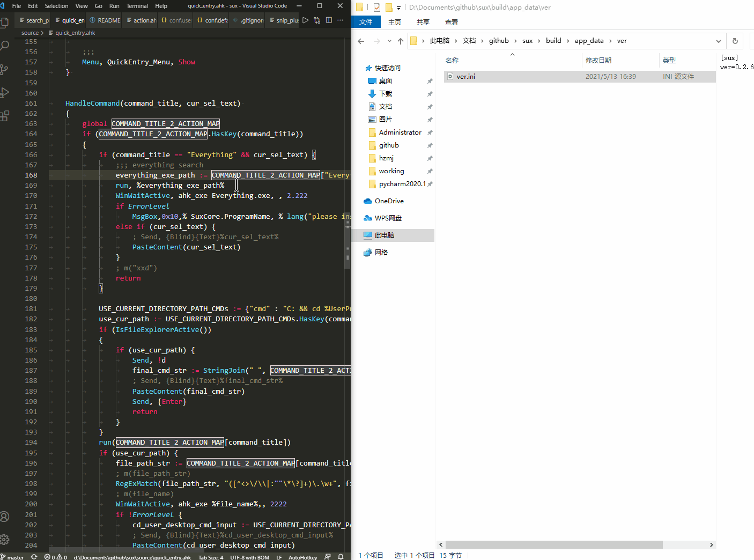Image resolution: width=754 pixels, height=560 pixels.
Task: Open the editor More Actions menu
Action: click(340, 20)
